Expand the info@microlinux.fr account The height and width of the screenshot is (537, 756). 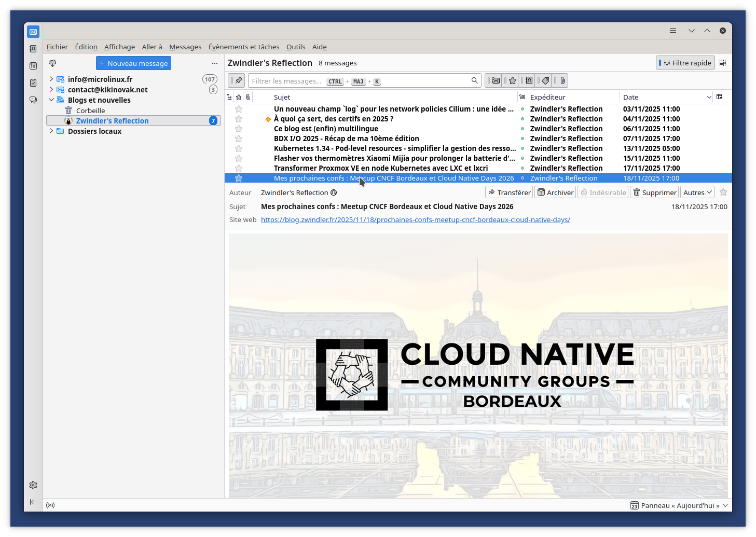(x=51, y=79)
